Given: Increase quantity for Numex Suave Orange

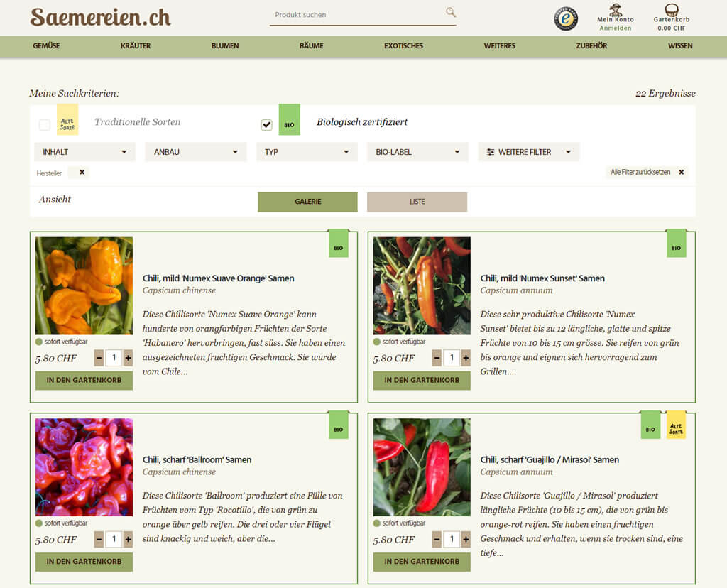Looking at the screenshot, I should 128,359.
